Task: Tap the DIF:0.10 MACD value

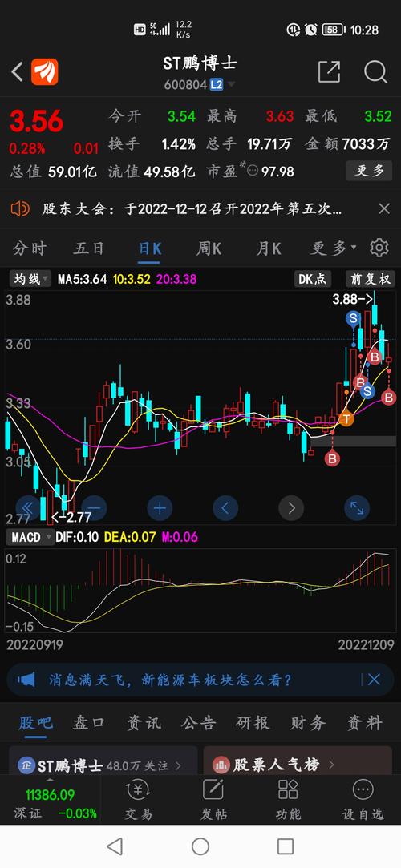Action: click(75, 537)
